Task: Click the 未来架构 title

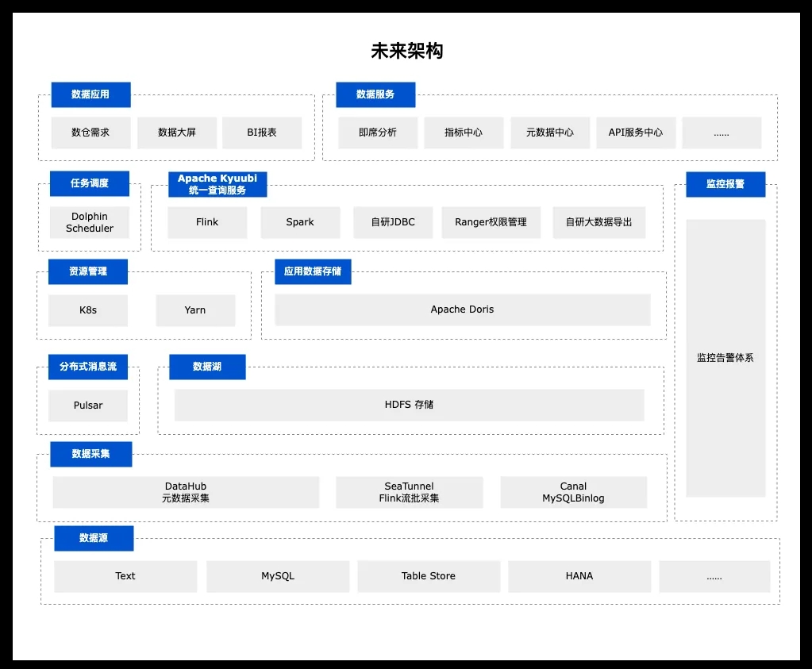Action: coord(406,51)
